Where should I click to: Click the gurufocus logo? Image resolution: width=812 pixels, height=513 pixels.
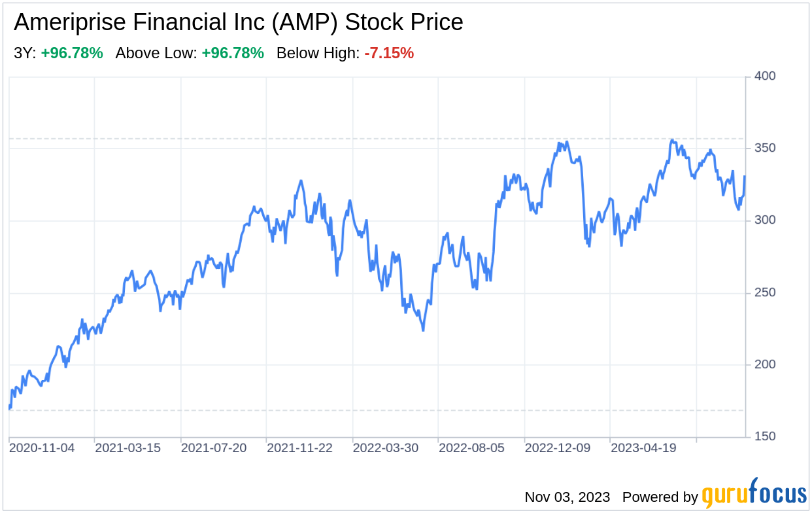point(754,495)
